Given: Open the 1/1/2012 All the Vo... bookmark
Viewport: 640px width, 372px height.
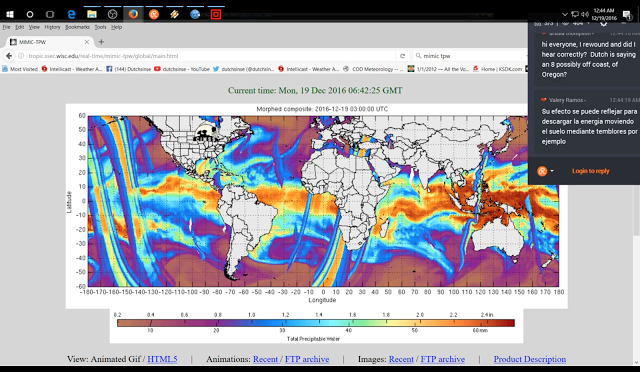Looking at the screenshot, I should [438, 69].
